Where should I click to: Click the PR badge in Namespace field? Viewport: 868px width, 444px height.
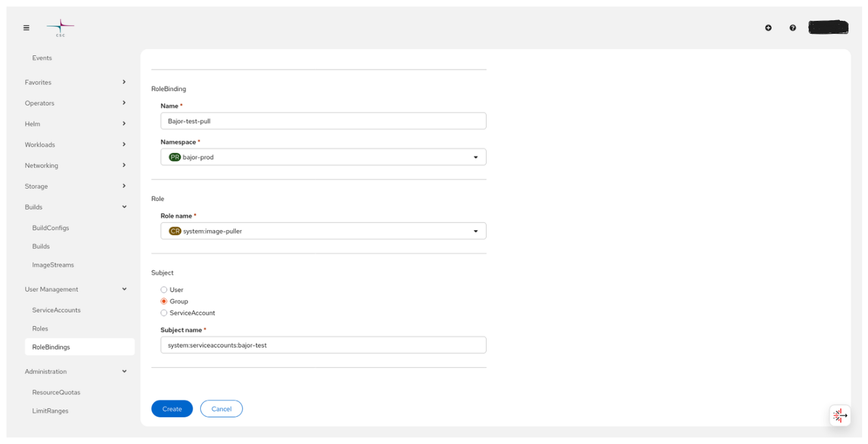[x=175, y=157]
